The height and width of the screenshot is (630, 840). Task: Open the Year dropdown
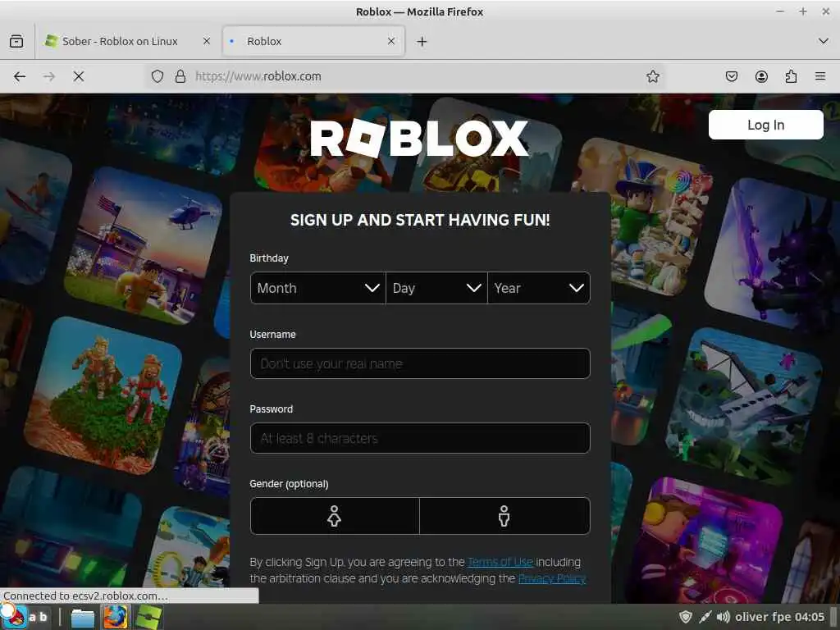click(x=539, y=288)
